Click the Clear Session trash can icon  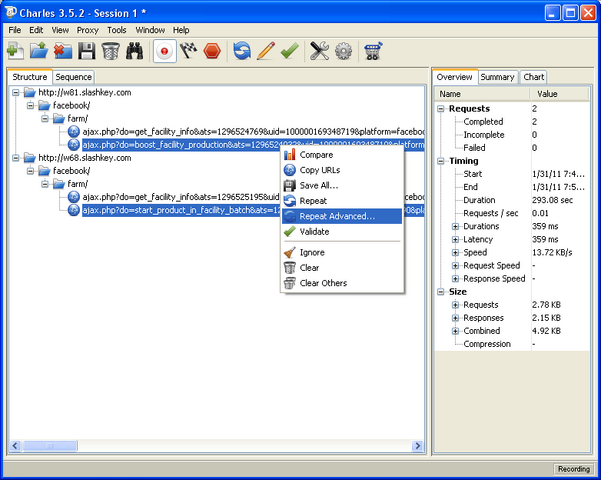(x=110, y=51)
